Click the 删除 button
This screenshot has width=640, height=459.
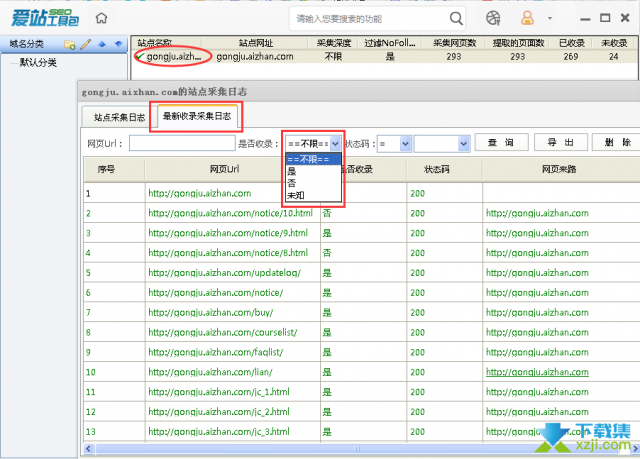pyautogui.click(x=617, y=142)
